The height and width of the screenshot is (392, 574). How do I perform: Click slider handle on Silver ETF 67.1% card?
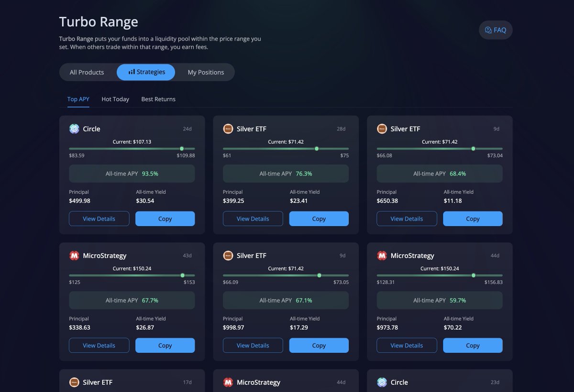(x=320, y=275)
